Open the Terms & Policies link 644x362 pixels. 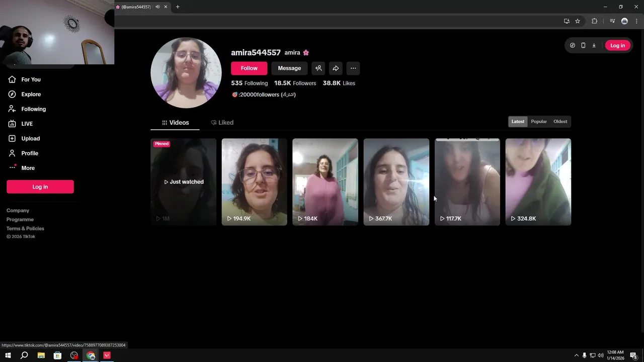(x=25, y=229)
